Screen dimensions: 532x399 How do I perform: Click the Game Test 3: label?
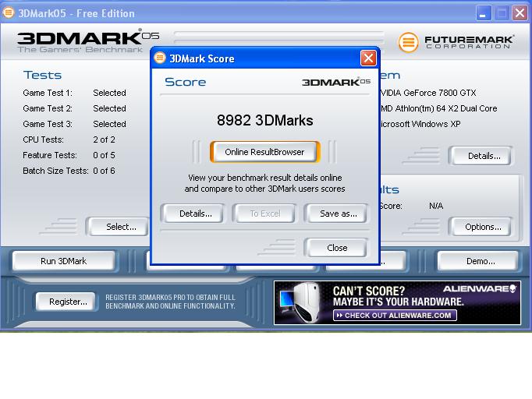(x=48, y=124)
